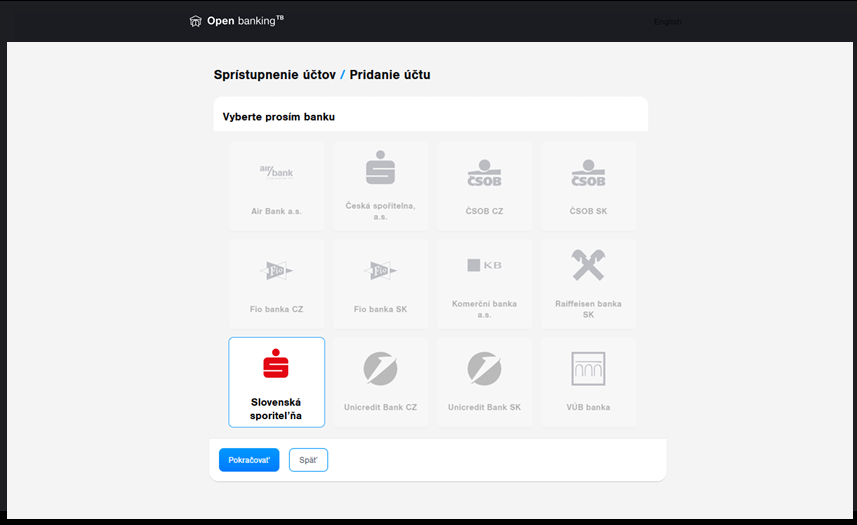Image resolution: width=857 pixels, height=525 pixels.
Task: Click the Vyberte prosím banku heading
Action: (279, 117)
